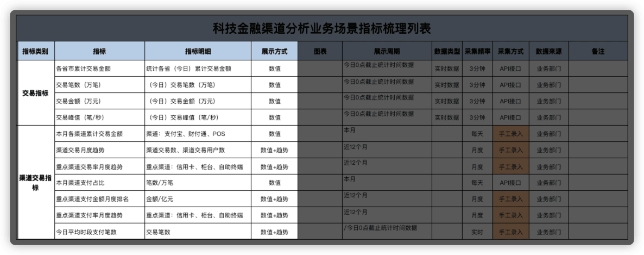This screenshot has height=255, width=644.
Task: Select the 渠道交易指标 category cell
Action: 36,182
